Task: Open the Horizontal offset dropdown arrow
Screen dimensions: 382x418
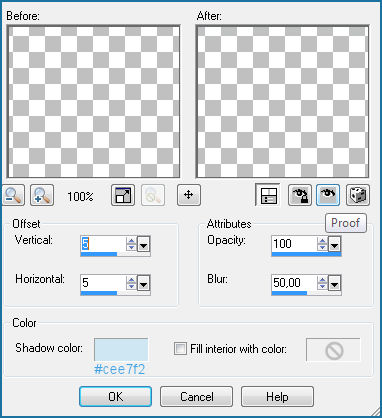Action: [144, 284]
